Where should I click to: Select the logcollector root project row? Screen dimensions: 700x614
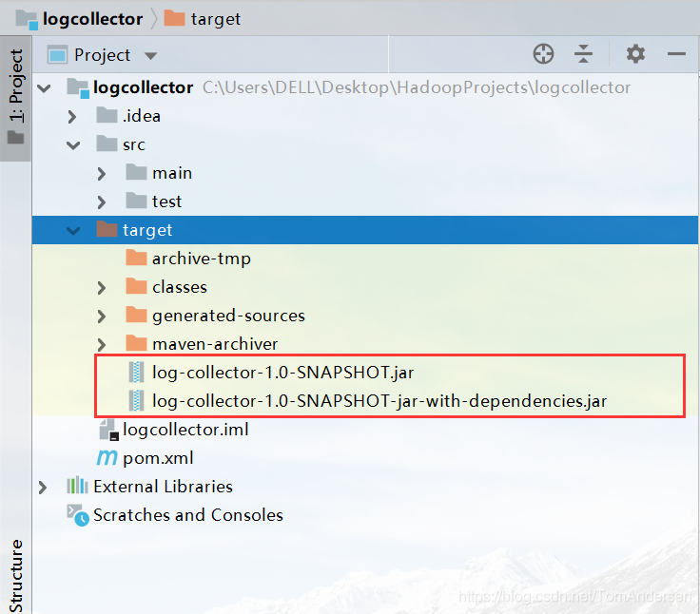point(364,87)
